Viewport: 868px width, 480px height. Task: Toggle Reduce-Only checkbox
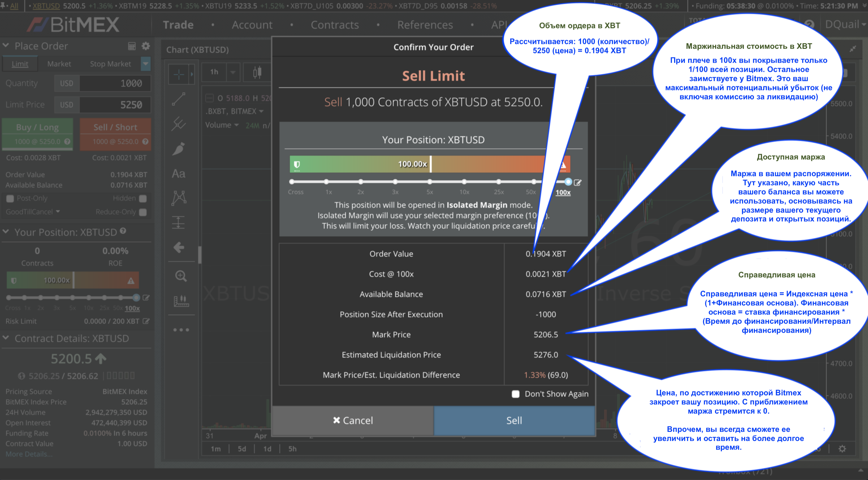tap(143, 212)
